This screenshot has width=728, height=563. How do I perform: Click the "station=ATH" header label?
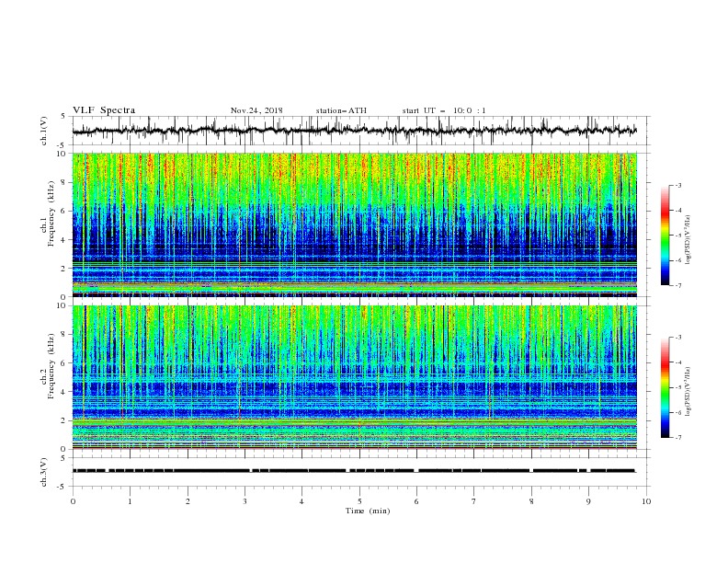pos(341,110)
